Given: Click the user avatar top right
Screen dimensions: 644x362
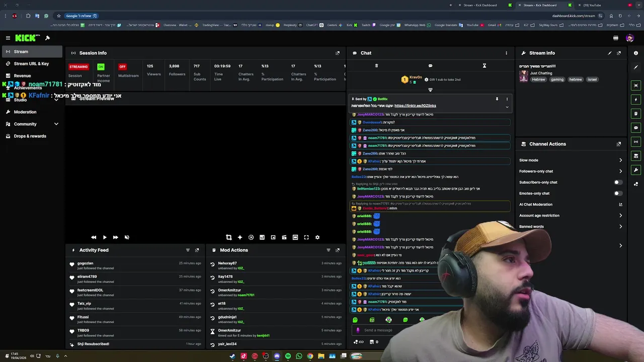Looking at the screenshot, I should pos(630,38).
